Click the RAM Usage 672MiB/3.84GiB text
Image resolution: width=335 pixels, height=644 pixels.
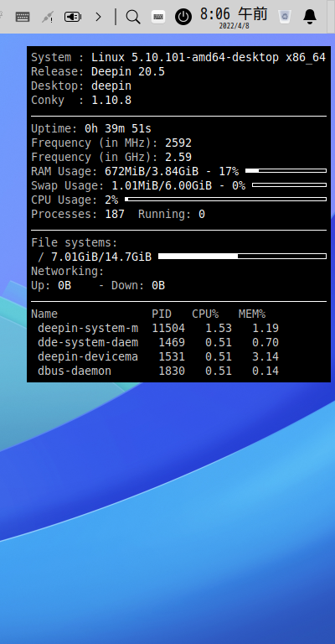(x=135, y=171)
